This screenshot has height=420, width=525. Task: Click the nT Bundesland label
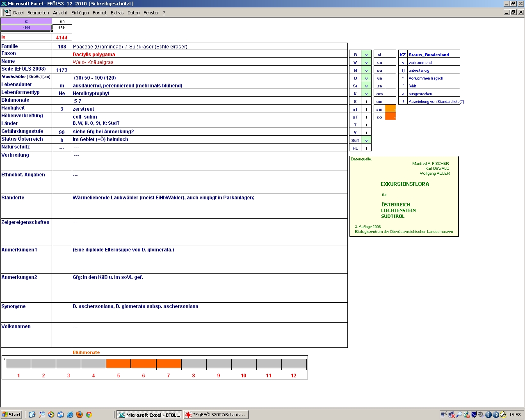[355, 109]
